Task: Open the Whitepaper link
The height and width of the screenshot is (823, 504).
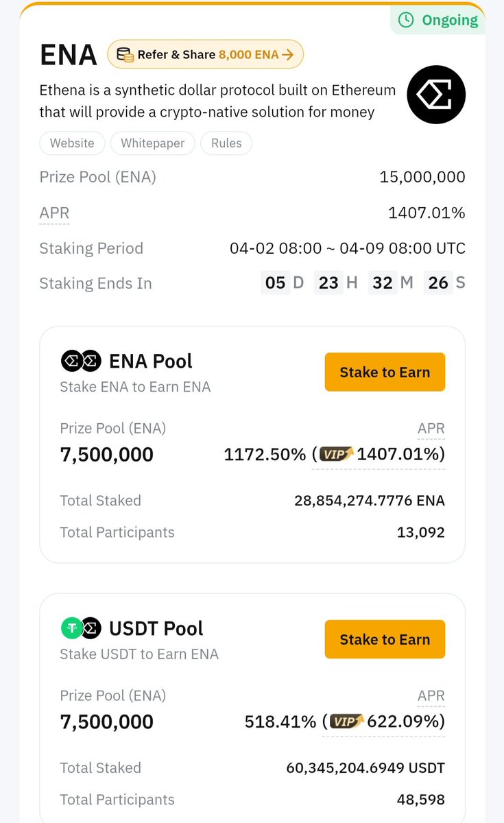Action: [152, 143]
